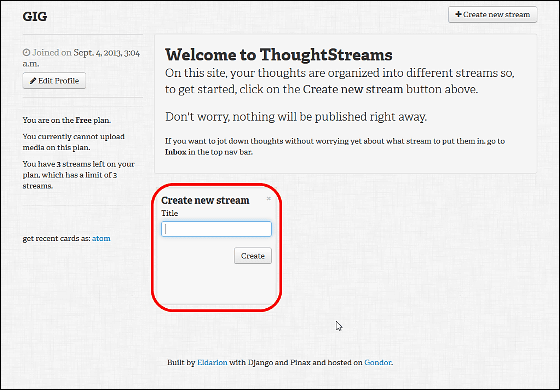Click the 'If you want to jot down thoughts' paragraph
Image resolution: width=560 pixels, height=390 pixels.
335,146
